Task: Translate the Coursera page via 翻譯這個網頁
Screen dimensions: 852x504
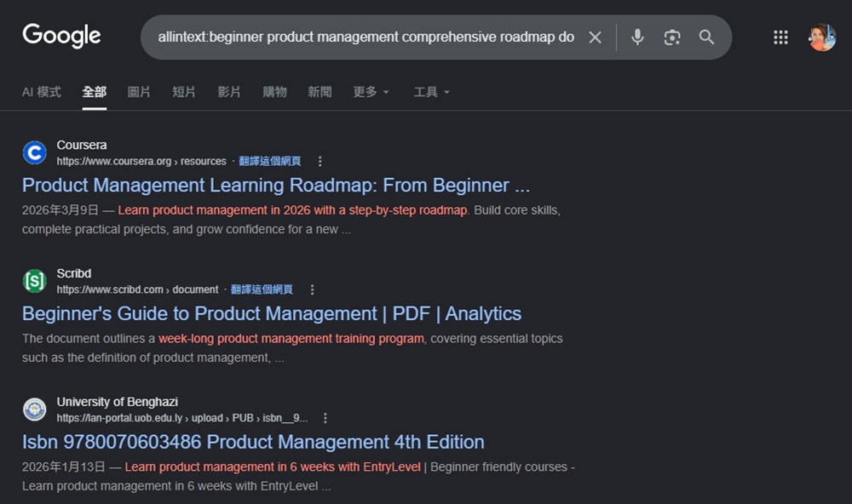Action: [x=270, y=161]
